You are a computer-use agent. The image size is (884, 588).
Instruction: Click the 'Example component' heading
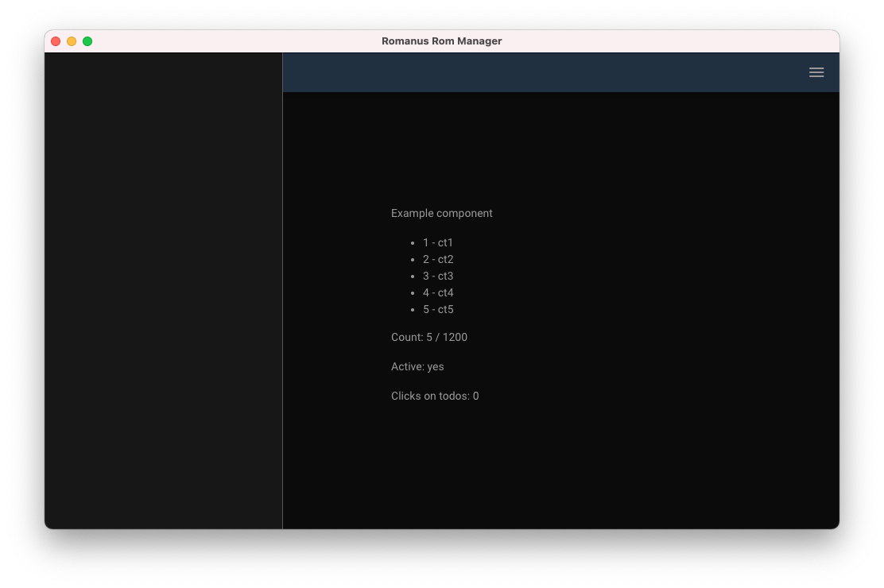pyautogui.click(x=442, y=213)
